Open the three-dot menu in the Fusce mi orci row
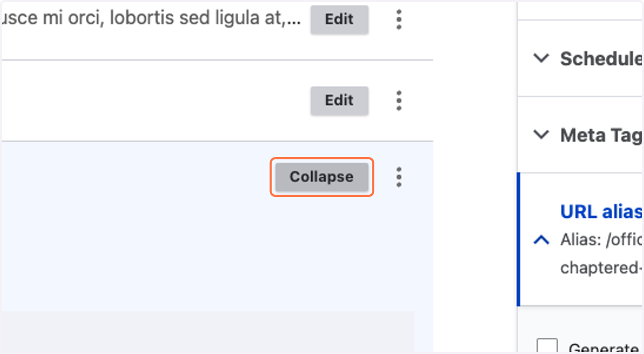644x354 pixels. tap(398, 19)
